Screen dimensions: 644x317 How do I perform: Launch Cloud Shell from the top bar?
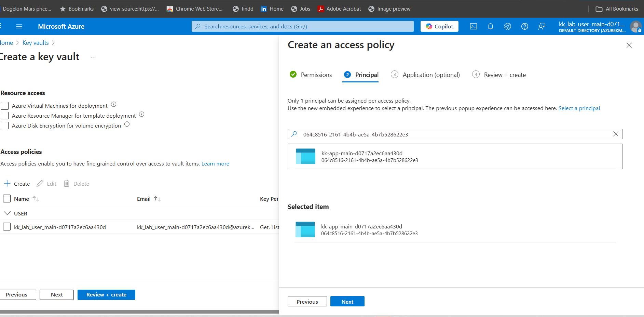474,26
